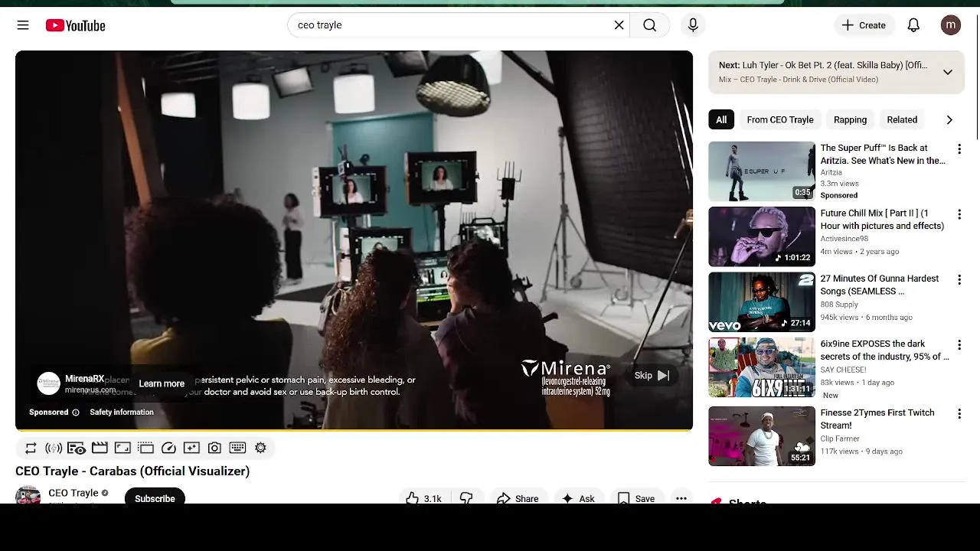Start voice search with microphone
Screen dimensions: 980x551
[693, 25]
